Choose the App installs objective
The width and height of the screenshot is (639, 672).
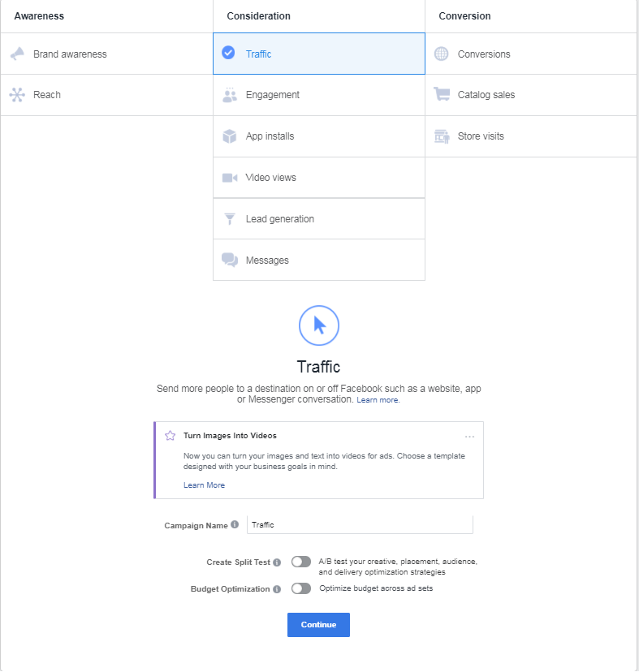tap(319, 136)
